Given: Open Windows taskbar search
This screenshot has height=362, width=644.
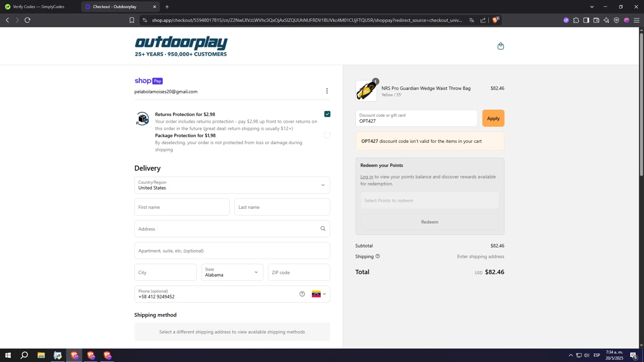Looking at the screenshot, I should pyautogui.click(x=24, y=355).
